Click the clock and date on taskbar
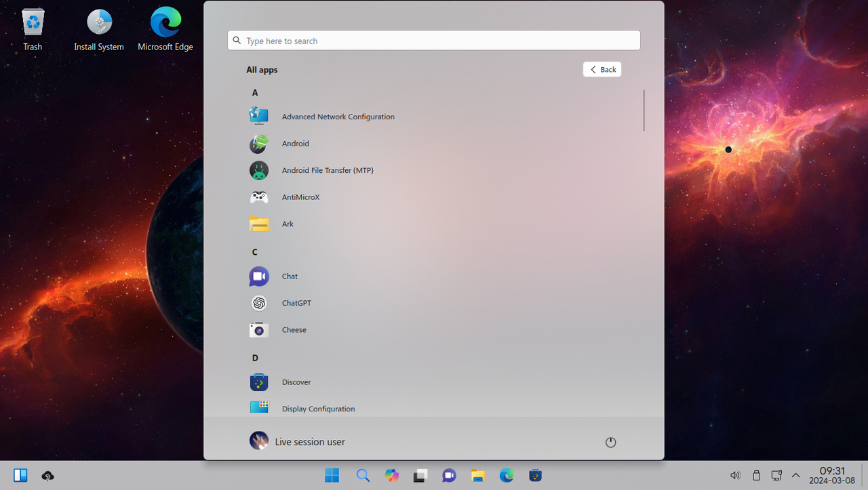868x490 pixels. coord(832,475)
